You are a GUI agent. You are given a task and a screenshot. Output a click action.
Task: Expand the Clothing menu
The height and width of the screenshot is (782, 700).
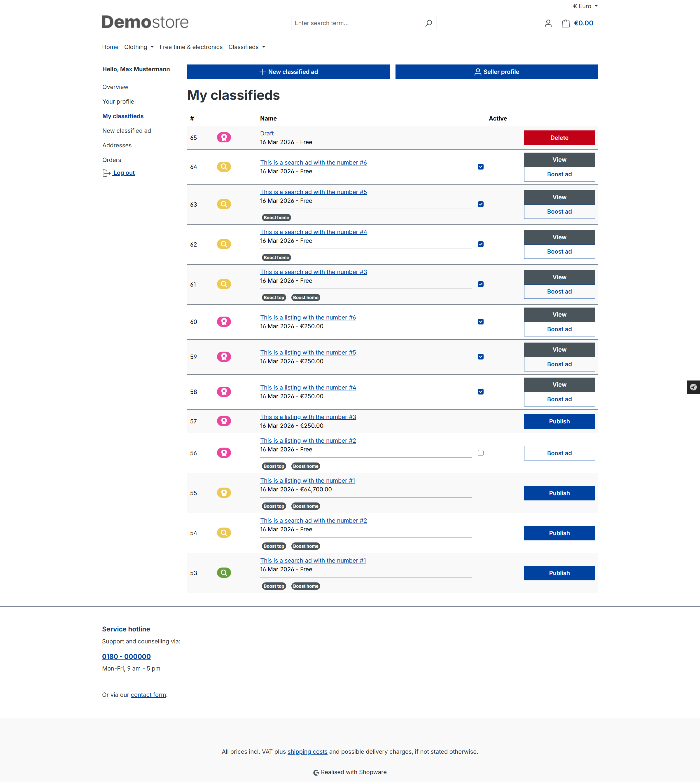[139, 47]
